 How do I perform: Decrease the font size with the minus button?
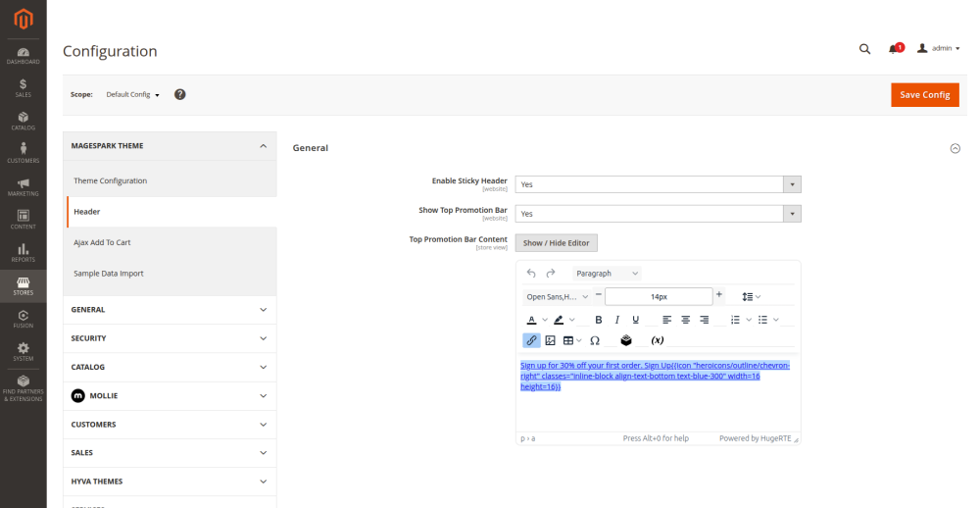click(x=598, y=294)
